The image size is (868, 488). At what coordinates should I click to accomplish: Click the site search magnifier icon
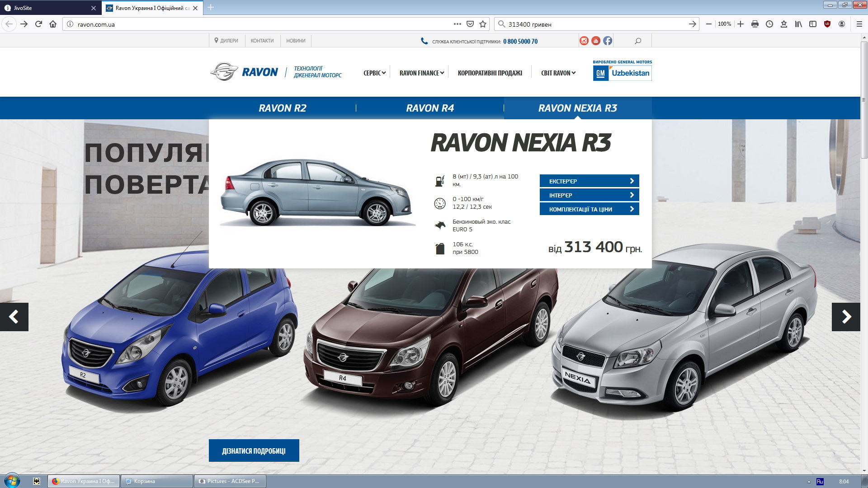point(638,41)
